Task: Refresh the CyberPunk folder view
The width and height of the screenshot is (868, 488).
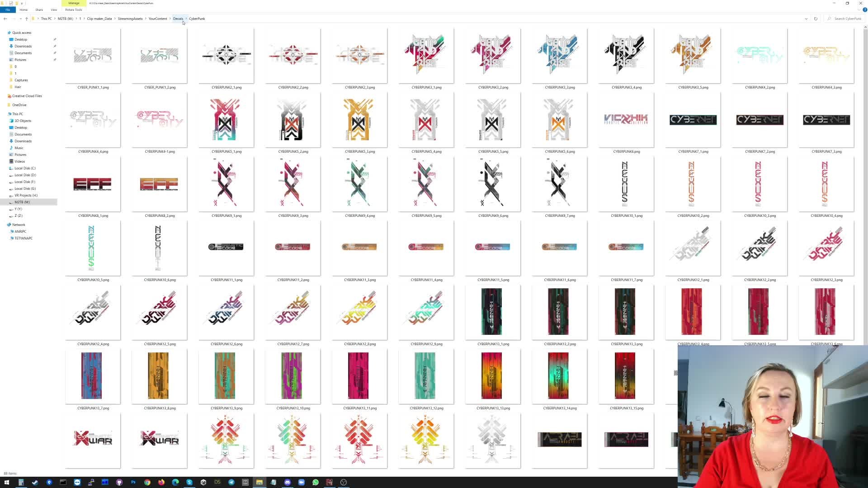Action: [x=816, y=19]
